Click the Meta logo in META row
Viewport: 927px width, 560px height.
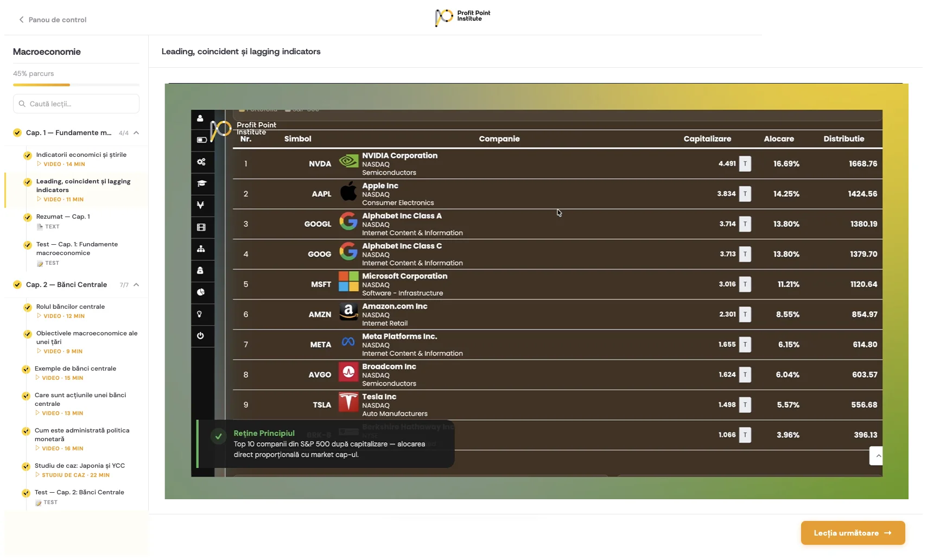coord(348,342)
